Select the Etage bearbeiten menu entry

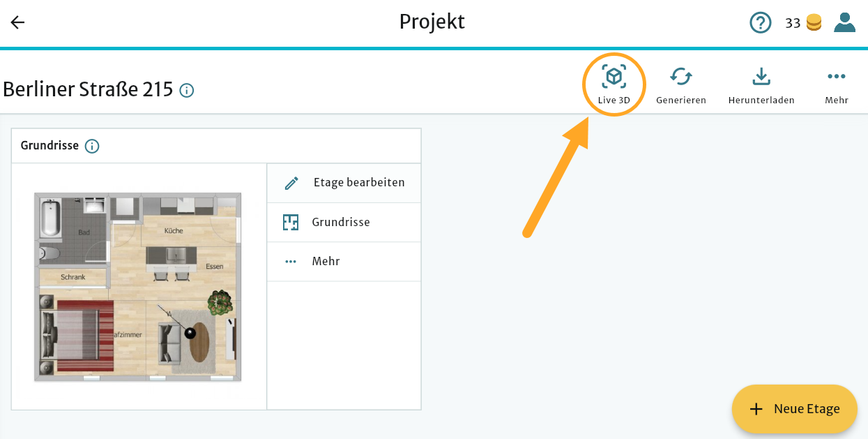pyautogui.click(x=358, y=182)
